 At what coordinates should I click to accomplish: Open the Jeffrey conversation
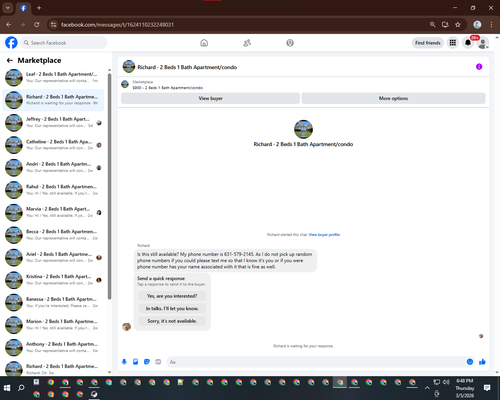(x=53, y=122)
